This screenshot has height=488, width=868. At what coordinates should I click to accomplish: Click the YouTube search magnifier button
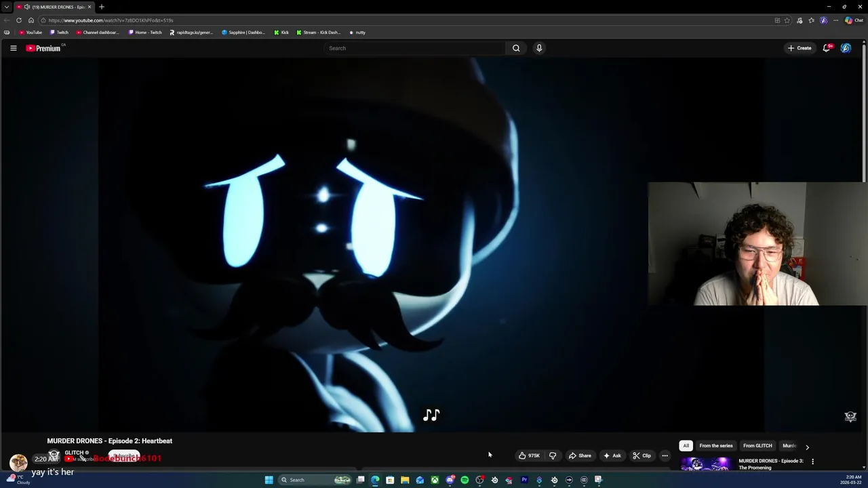click(x=516, y=48)
